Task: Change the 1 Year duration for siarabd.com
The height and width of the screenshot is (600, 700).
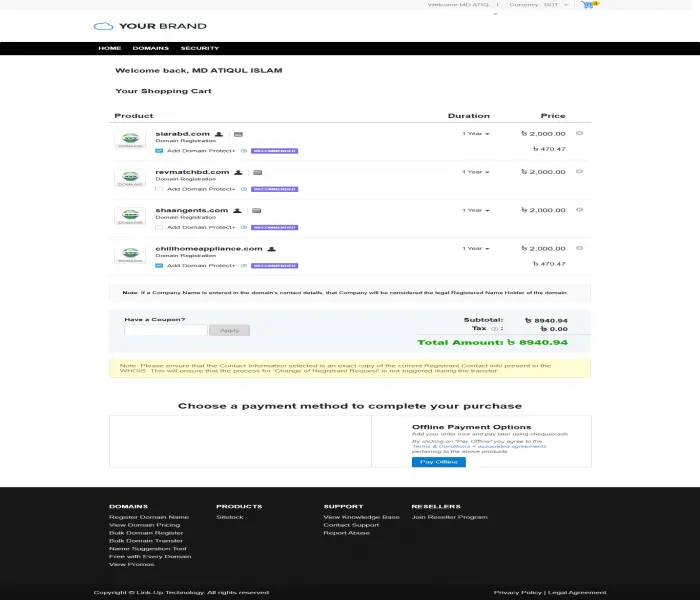Action: pyautogui.click(x=475, y=133)
